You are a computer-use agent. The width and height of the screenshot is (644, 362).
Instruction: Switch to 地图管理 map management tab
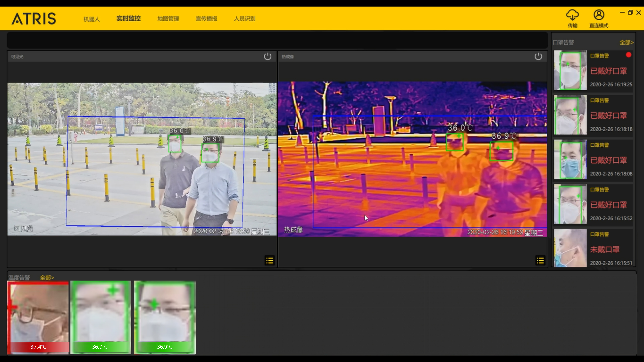point(168,19)
